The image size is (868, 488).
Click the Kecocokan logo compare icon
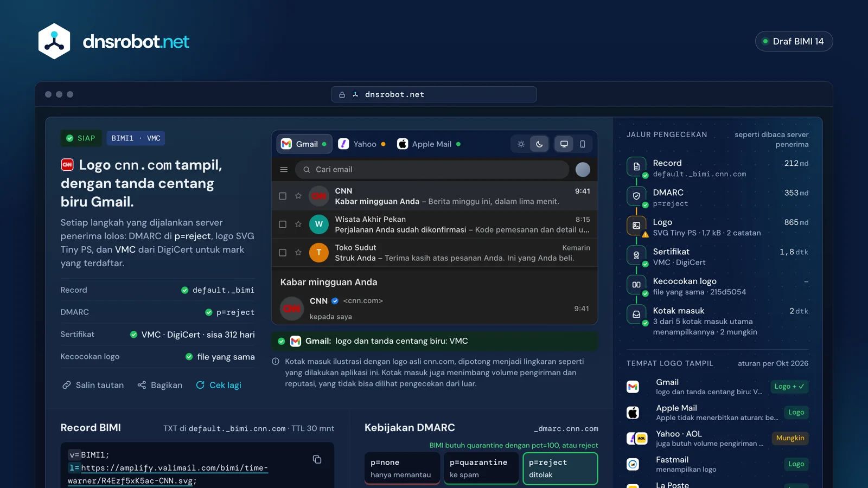click(x=636, y=285)
